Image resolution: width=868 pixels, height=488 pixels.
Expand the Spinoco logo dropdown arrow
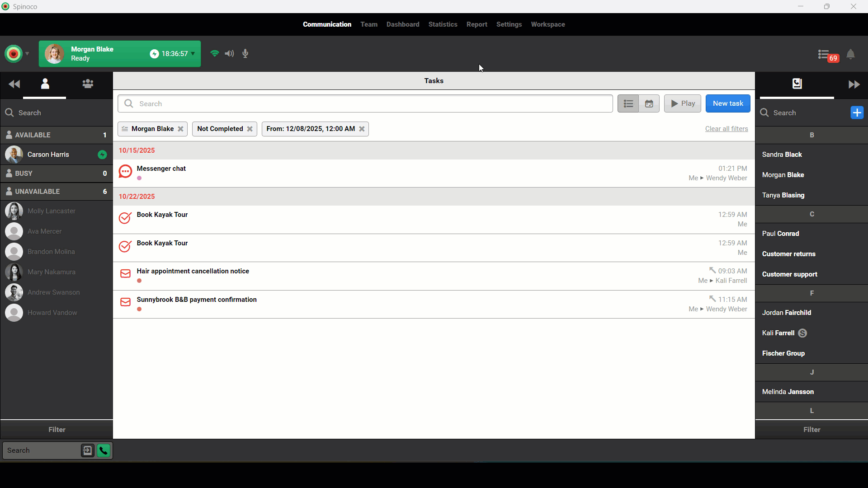tap(27, 54)
